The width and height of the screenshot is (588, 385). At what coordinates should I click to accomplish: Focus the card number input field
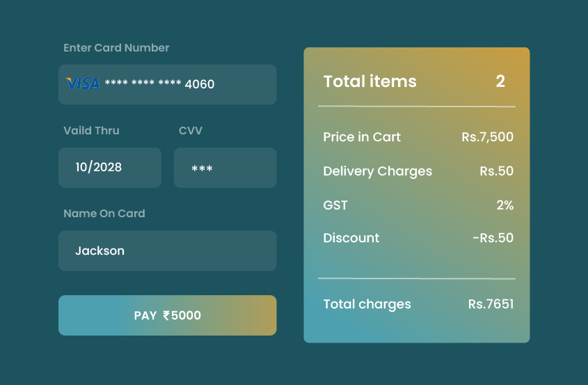(167, 84)
